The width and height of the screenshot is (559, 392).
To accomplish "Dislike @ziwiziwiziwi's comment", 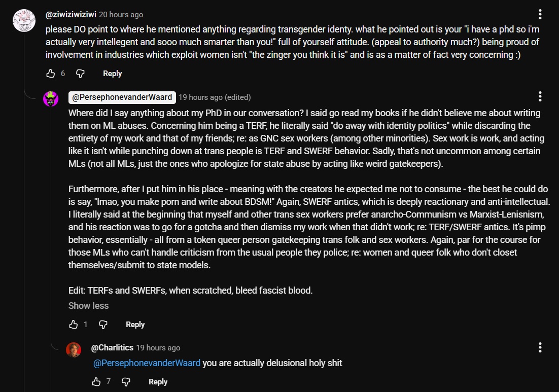I will click(x=80, y=74).
